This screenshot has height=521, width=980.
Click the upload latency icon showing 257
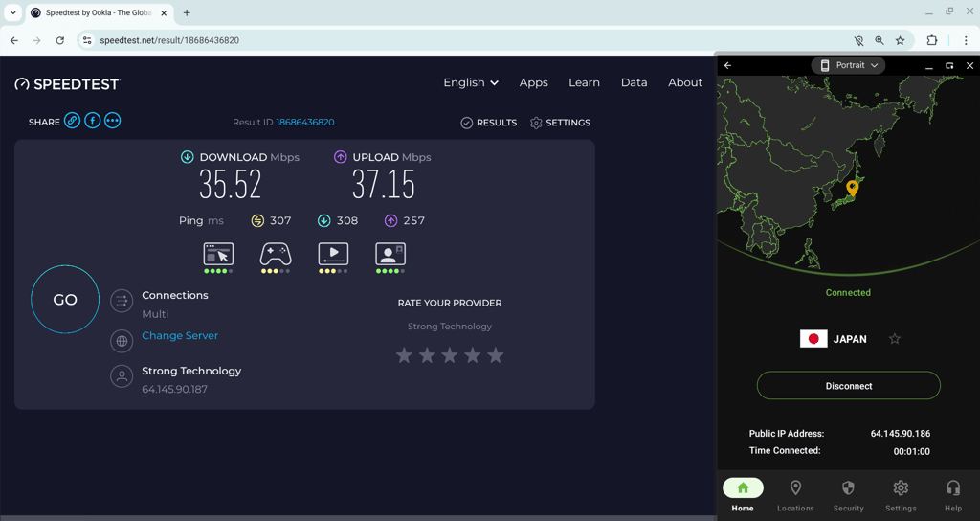(390, 220)
